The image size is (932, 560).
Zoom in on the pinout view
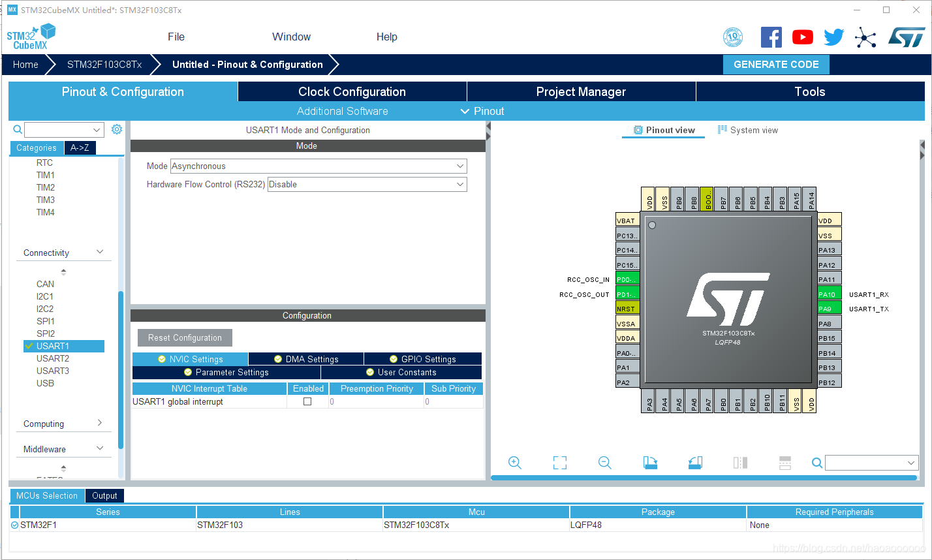[x=515, y=463]
